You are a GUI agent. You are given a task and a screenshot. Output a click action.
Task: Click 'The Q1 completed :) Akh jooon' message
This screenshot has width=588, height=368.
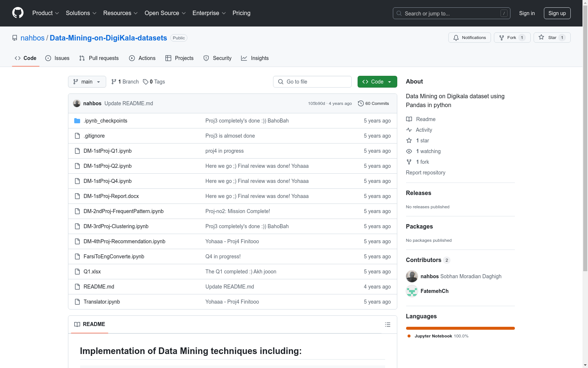[x=241, y=272]
